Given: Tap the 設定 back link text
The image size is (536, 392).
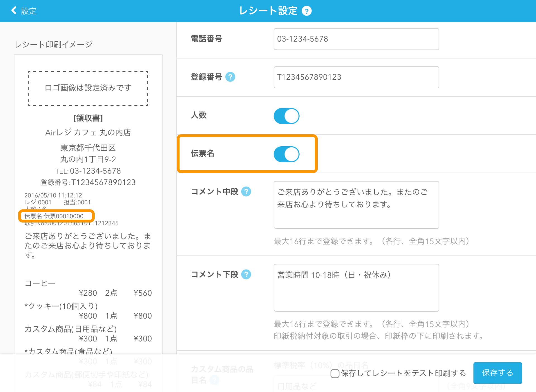Looking at the screenshot, I should (x=29, y=11).
